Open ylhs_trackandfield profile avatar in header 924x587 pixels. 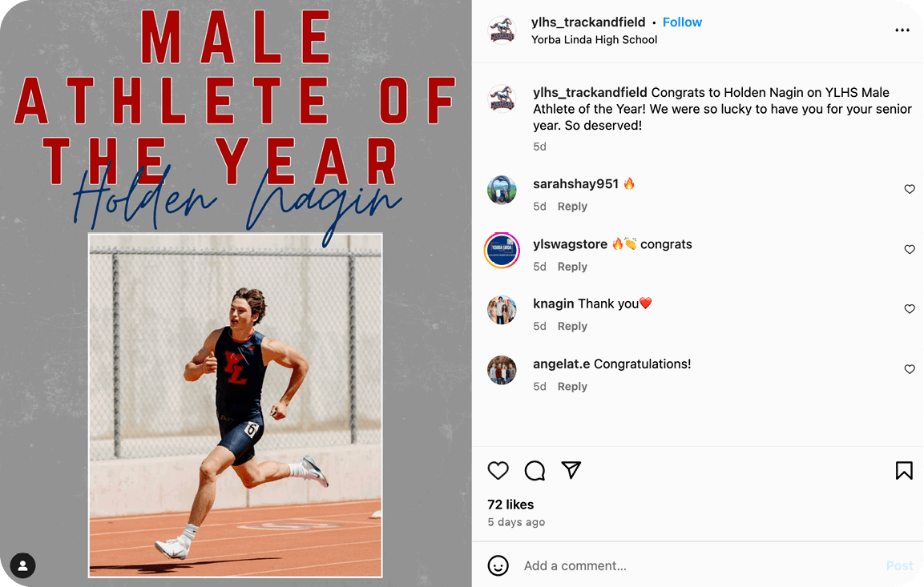(502, 30)
